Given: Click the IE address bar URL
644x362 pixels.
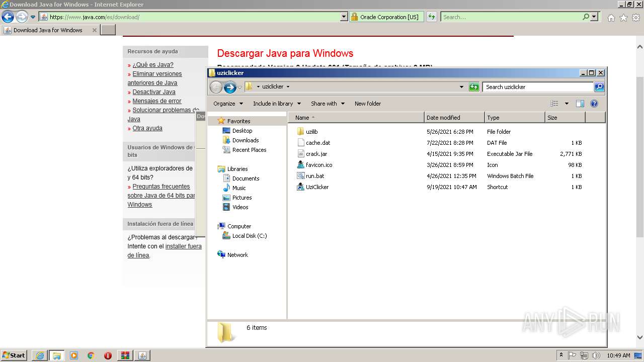Looking at the screenshot, I should (x=95, y=17).
